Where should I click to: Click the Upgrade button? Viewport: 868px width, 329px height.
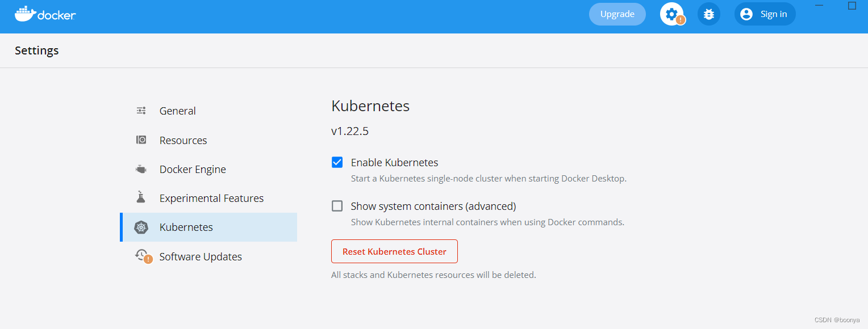(x=617, y=14)
